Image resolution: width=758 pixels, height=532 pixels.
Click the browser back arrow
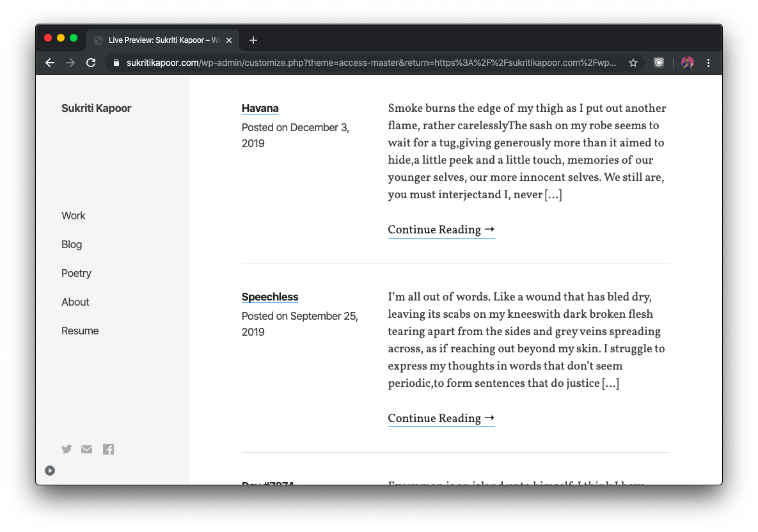pos(50,63)
